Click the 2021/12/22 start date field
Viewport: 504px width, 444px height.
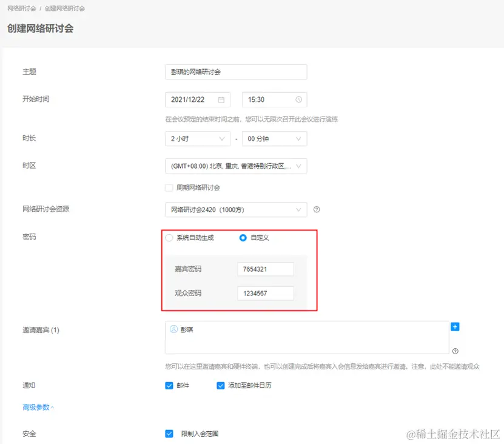(198, 99)
